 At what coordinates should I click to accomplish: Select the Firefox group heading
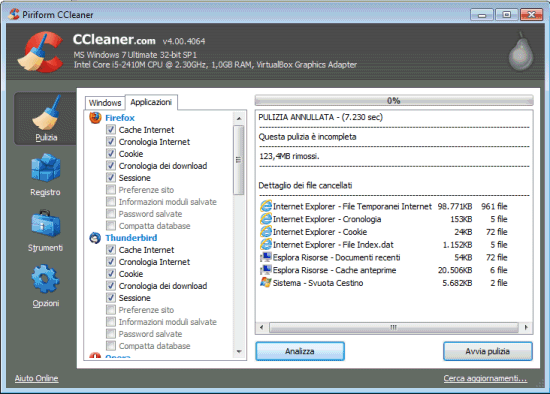pyautogui.click(x=120, y=118)
